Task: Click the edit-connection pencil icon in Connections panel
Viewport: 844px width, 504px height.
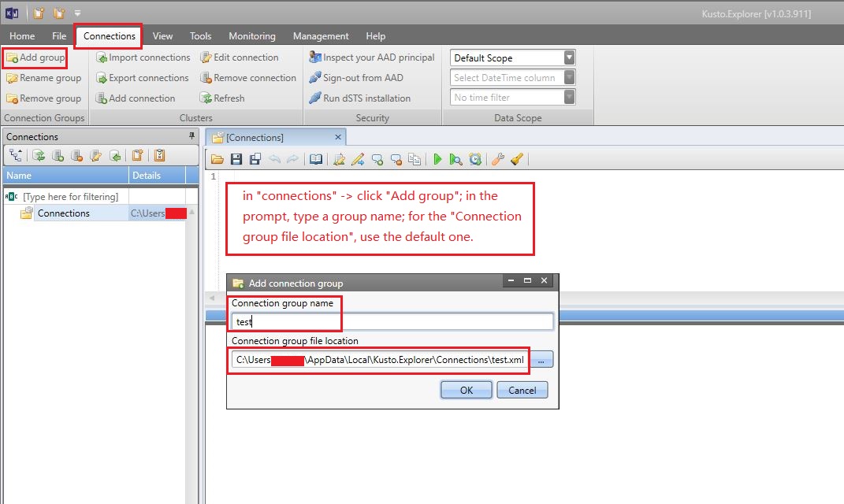Action: coord(96,155)
